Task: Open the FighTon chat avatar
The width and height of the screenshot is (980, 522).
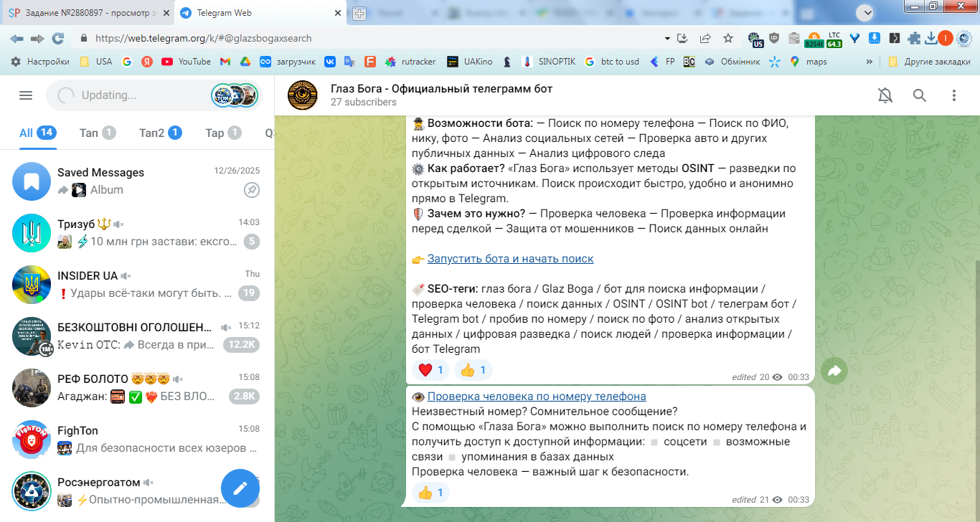Action: 32,440
